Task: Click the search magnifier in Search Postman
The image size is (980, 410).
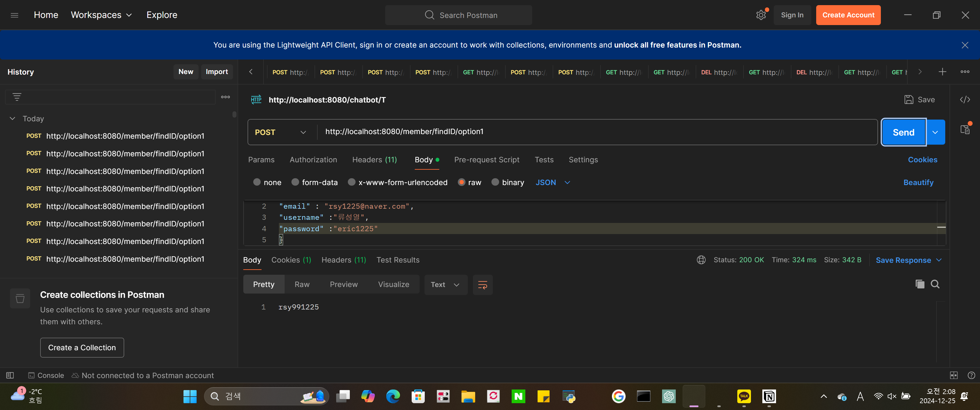Action: coord(430,15)
